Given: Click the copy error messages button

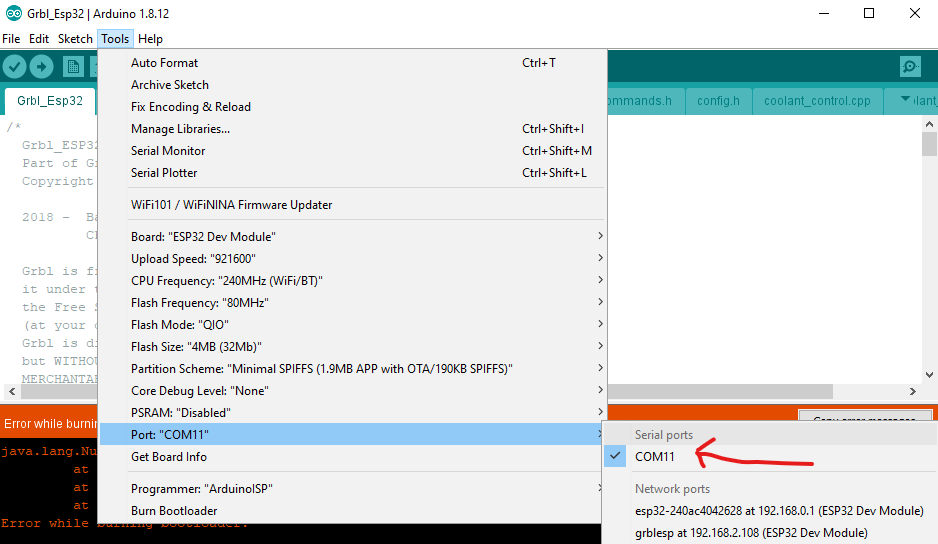Looking at the screenshot, I should point(865,415).
